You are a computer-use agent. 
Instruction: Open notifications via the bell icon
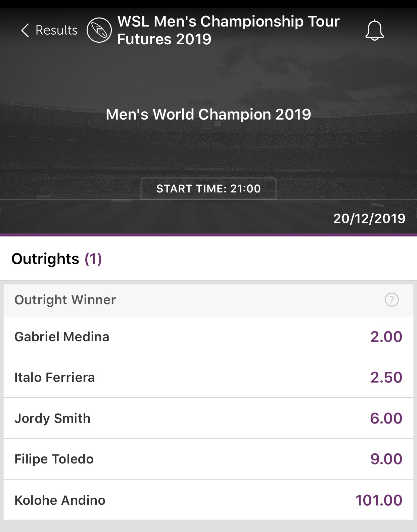click(374, 30)
